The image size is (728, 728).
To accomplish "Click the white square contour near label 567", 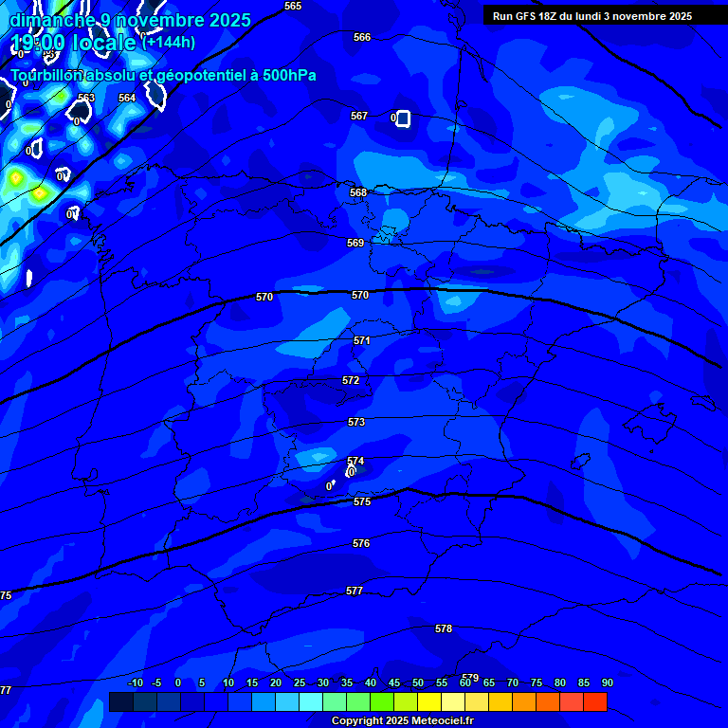I will tap(403, 118).
